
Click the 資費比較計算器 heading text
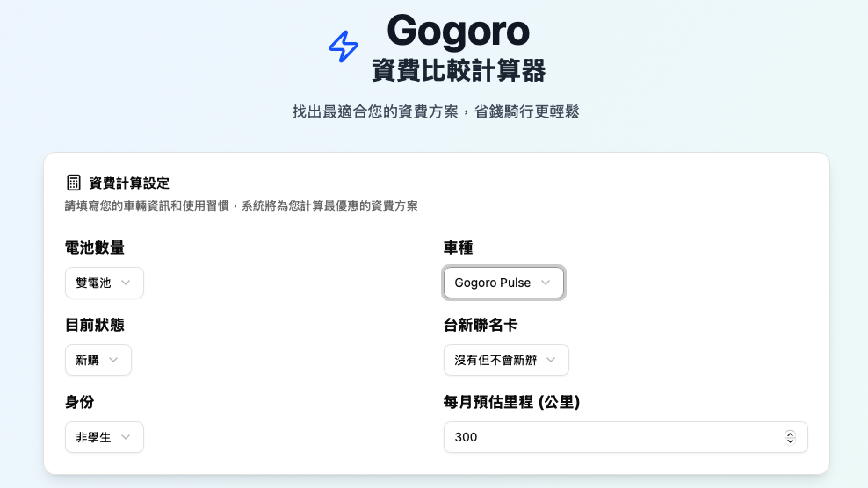(x=459, y=71)
